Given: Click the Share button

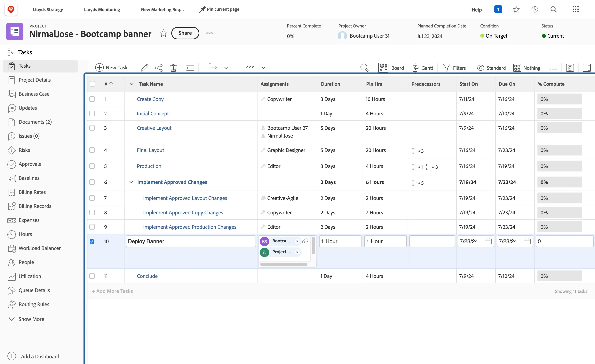Looking at the screenshot, I should (185, 33).
